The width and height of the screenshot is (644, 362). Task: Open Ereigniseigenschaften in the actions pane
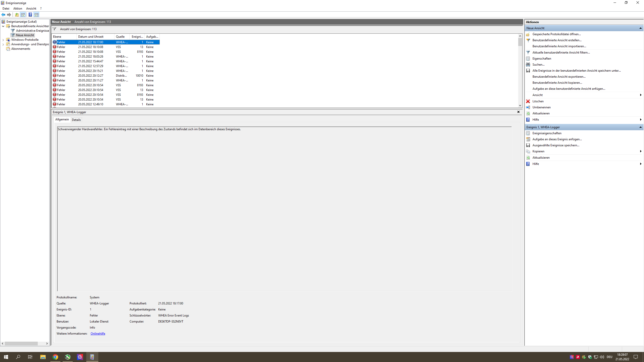547,133
